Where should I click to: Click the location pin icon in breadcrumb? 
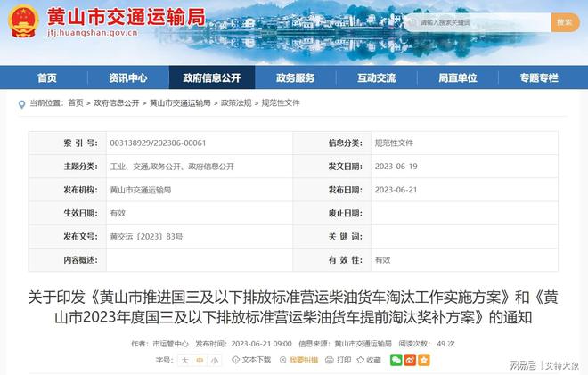click(x=21, y=104)
